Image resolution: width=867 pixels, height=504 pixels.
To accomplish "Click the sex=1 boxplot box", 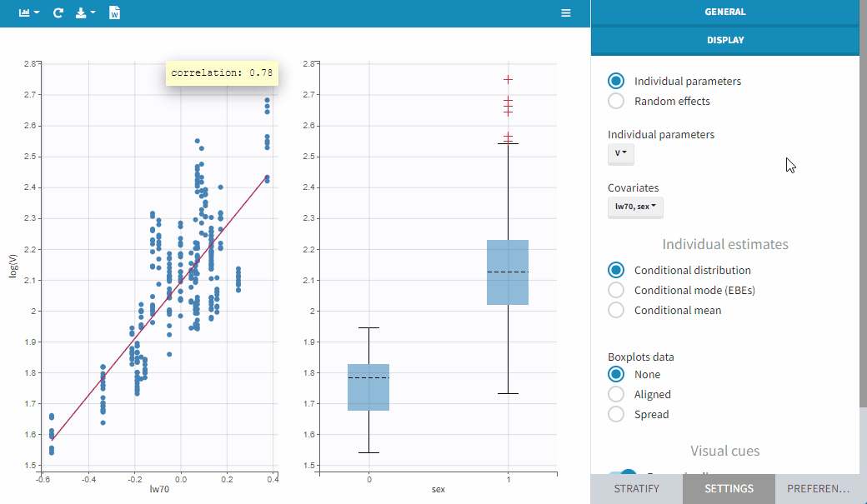I will point(508,272).
